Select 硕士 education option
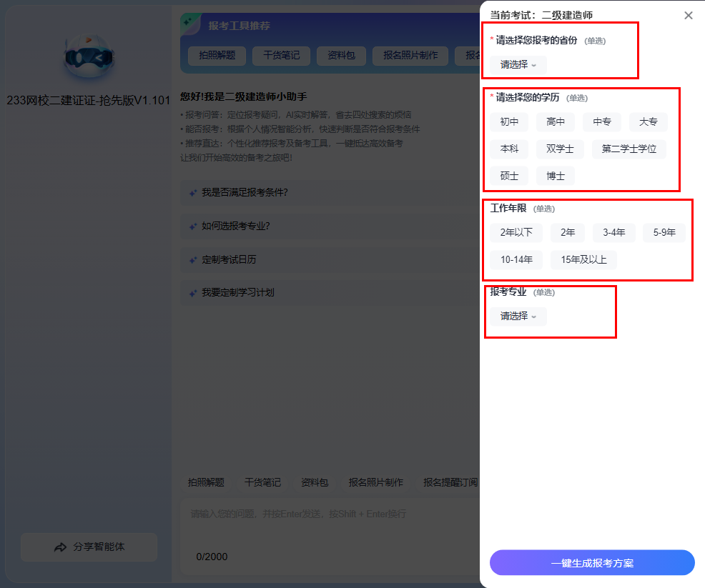705x588 pixels. [x=509, y=176]
